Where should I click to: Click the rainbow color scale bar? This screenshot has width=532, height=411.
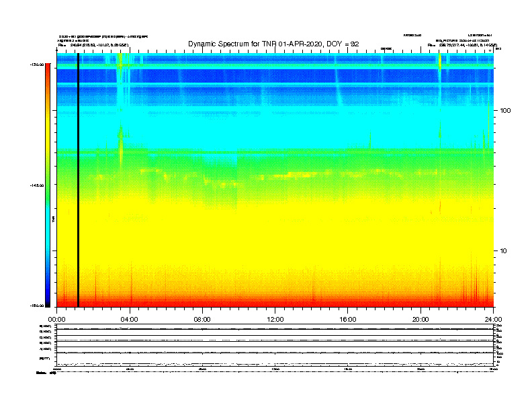click(48, 185)
